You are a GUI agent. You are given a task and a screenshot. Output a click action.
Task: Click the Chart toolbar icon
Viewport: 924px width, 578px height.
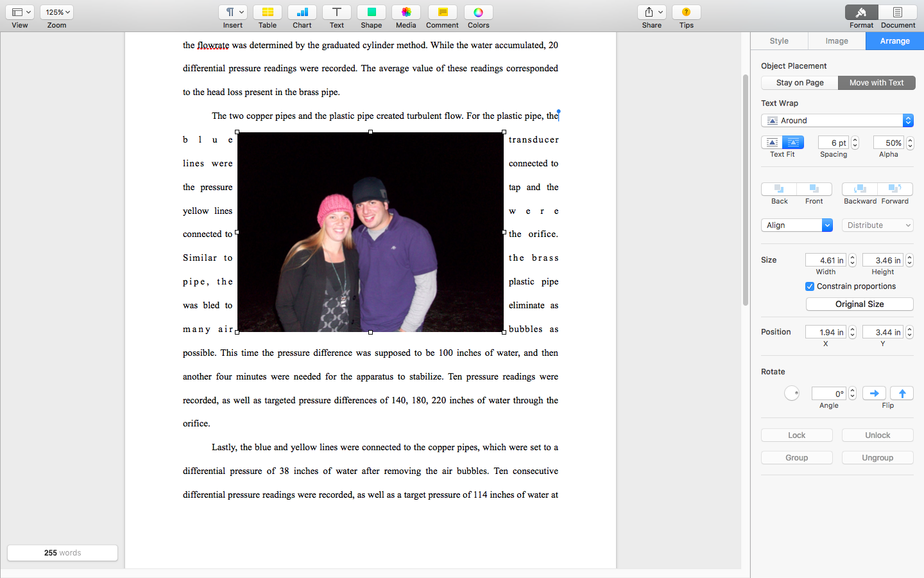(x=302, y=12)
